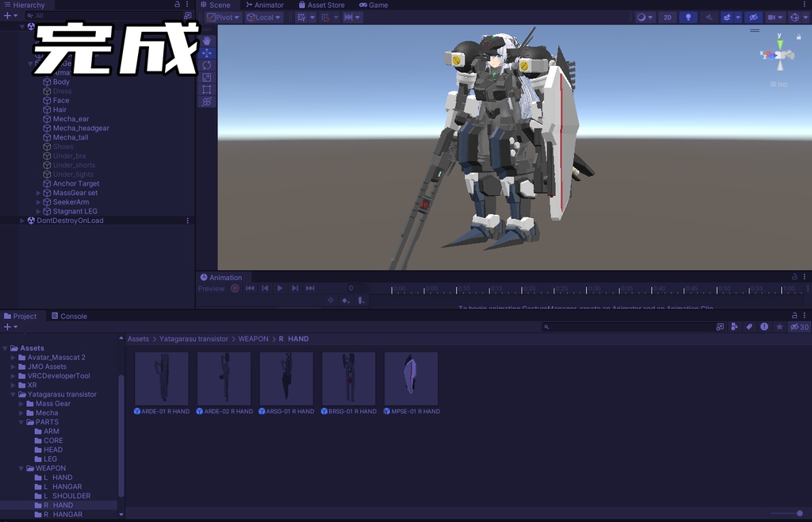Open search by label filter in Project
This screenshot has width=812, height=522.
pos(749,327)
